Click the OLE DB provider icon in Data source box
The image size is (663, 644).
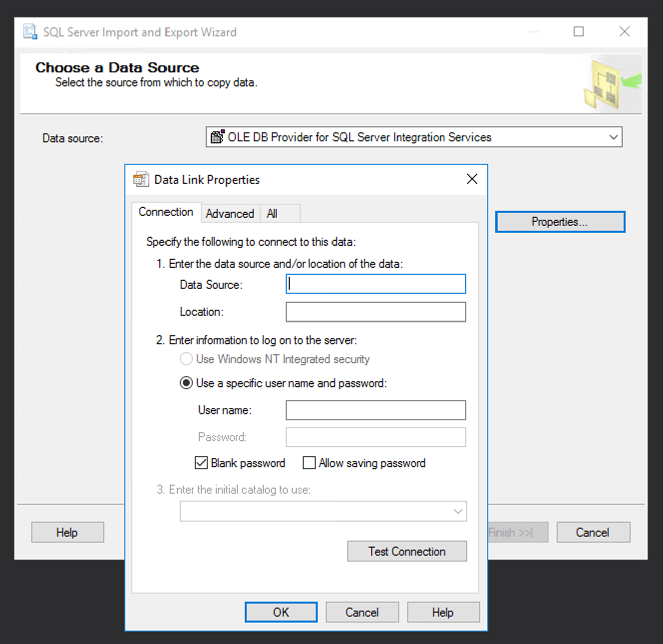click(x=217, y=137)
